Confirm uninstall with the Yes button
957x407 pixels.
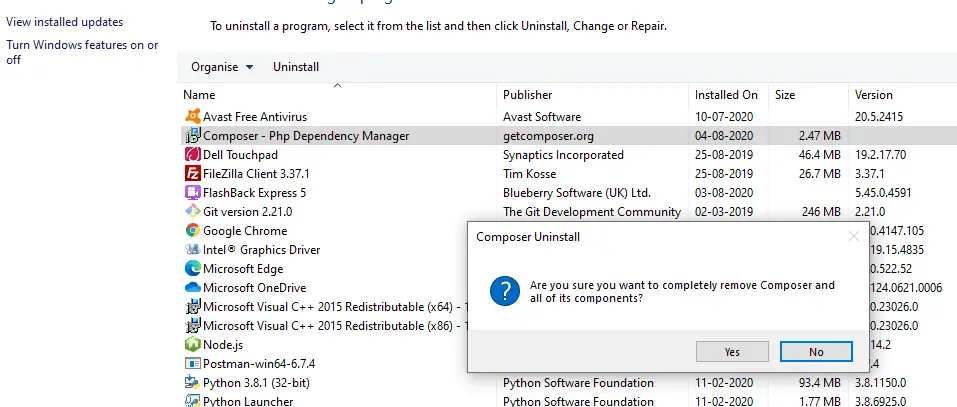[x=732, y=351]
